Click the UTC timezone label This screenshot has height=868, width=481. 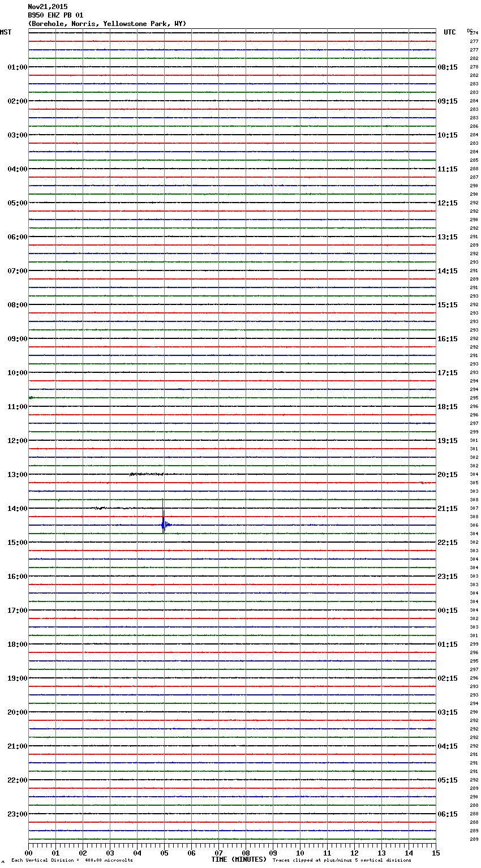pos(450,32)
